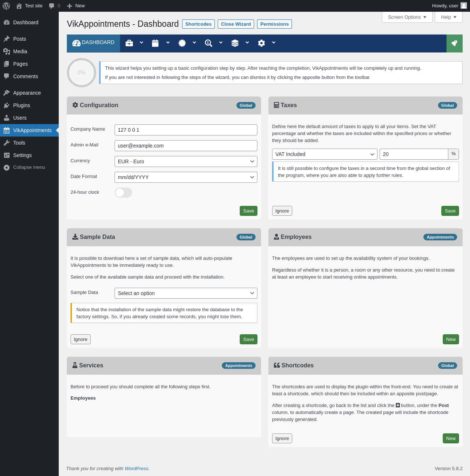The height and width of the screenshot is (476, 470).
Task: Open Posts in the sidebar menu
Action: point(29,39)
